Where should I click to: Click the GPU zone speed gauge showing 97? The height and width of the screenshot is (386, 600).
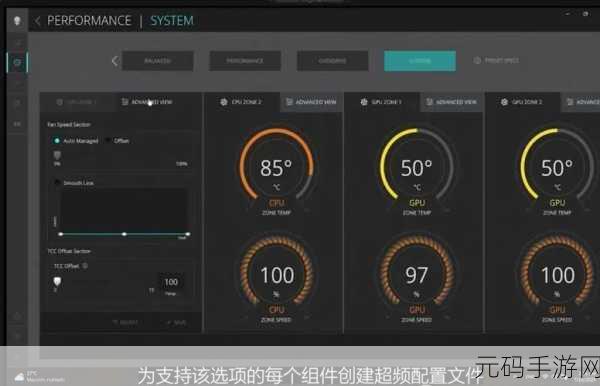[417, 275]
